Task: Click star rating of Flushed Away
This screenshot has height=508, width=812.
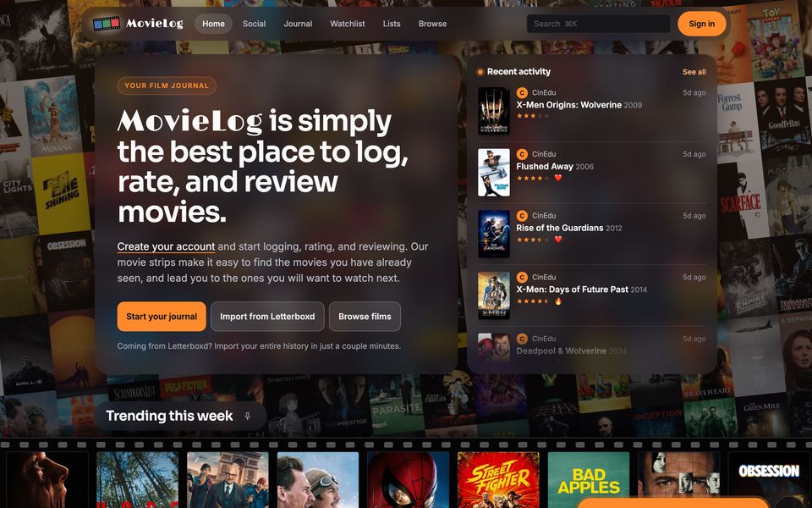Action: point(532,178)
